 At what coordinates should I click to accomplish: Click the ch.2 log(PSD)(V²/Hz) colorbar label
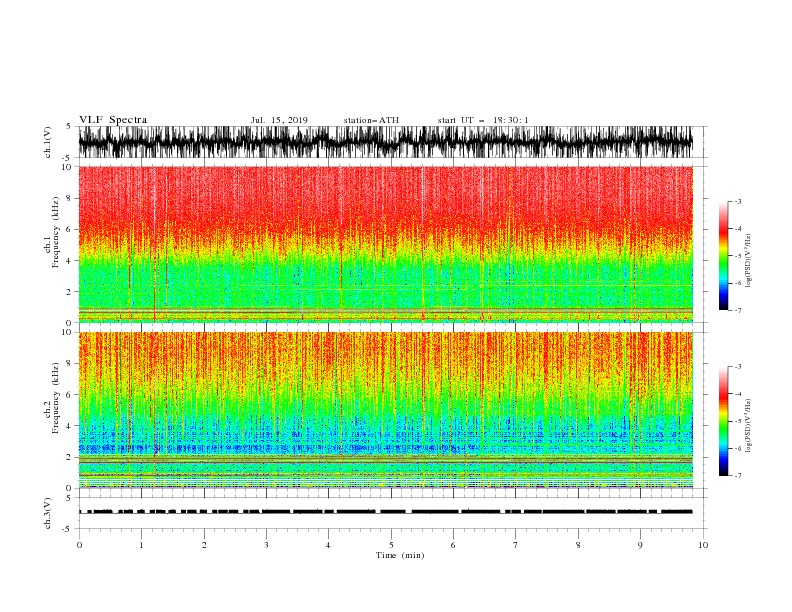click(x=748, y=426)
